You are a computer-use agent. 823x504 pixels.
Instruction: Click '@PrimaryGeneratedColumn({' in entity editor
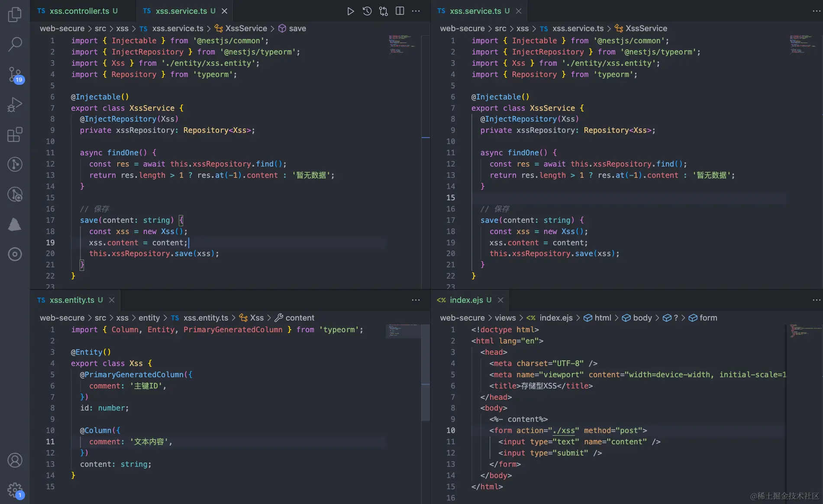(136, 375)
